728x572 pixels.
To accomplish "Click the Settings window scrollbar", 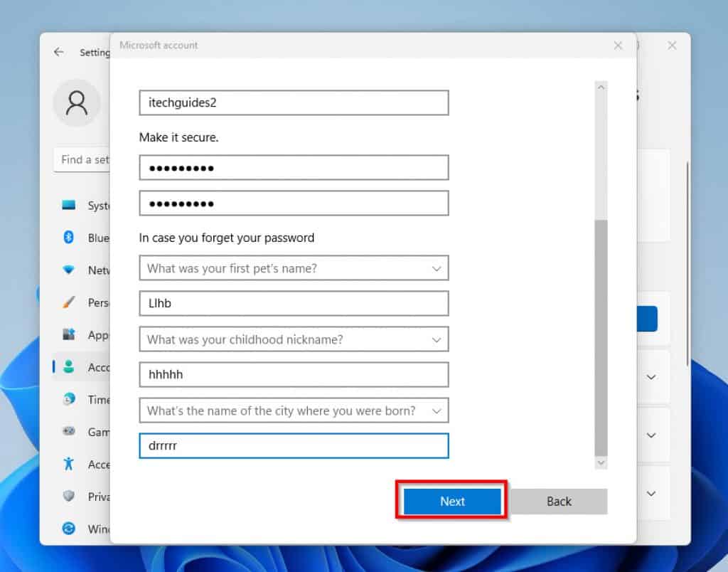I will pyautogui.click(x=687, y=264).
